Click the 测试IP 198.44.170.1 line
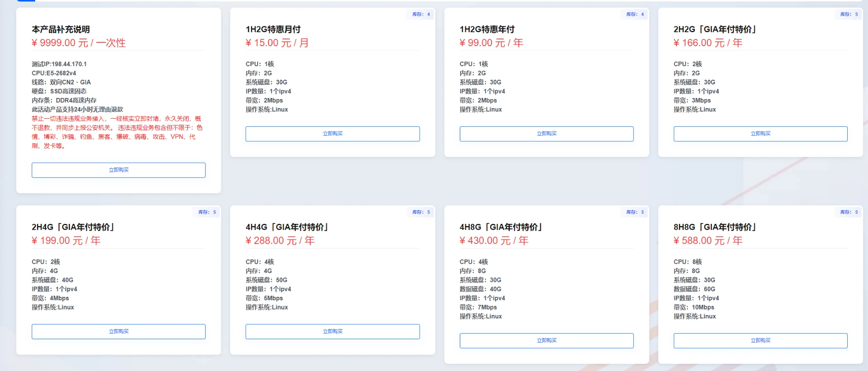Viewport: 868px width, 371px height. pos(59,64)
